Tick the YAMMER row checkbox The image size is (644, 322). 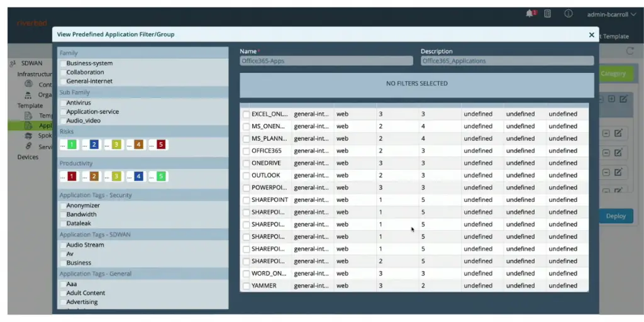click(246, 286)
